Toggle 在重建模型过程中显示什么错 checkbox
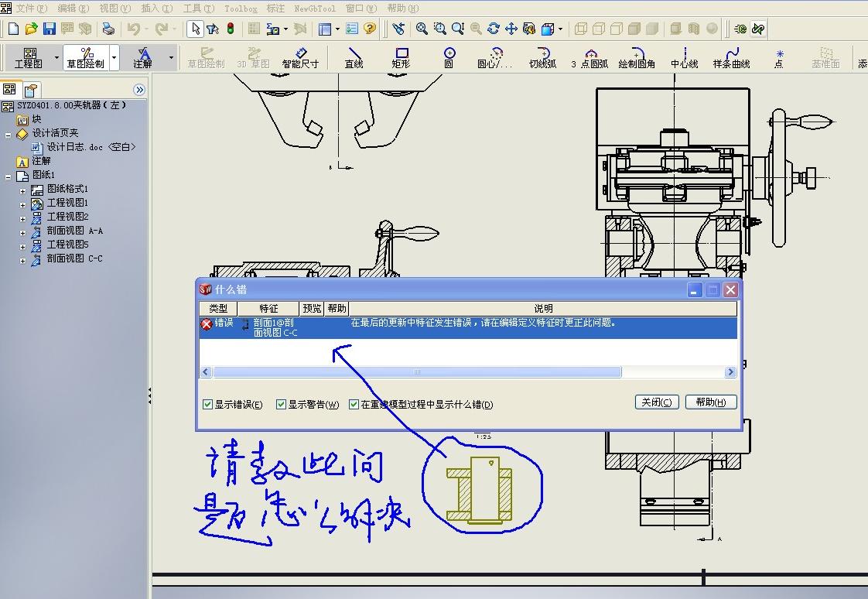868x599 pixels. pos(354,405)
